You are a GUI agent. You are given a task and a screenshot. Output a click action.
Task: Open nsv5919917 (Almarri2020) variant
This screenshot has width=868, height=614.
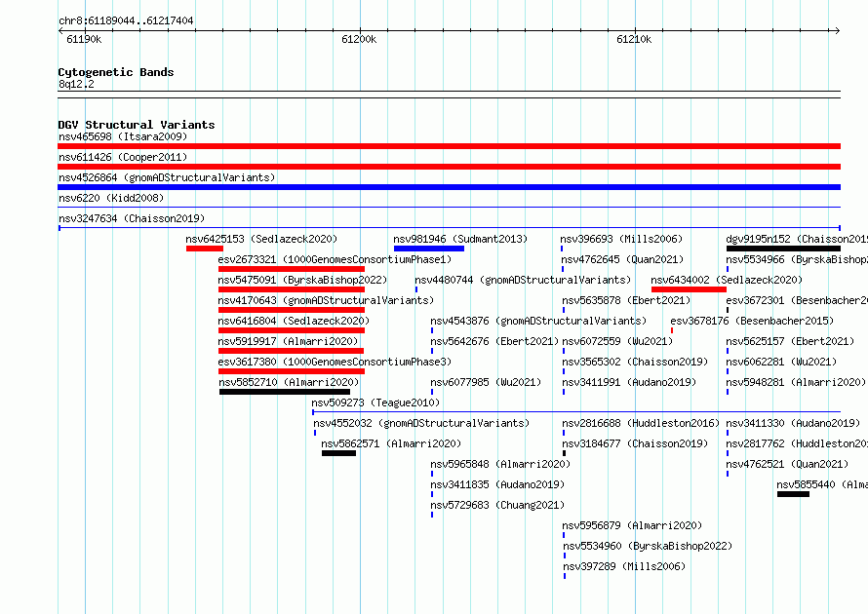(288, 341)
